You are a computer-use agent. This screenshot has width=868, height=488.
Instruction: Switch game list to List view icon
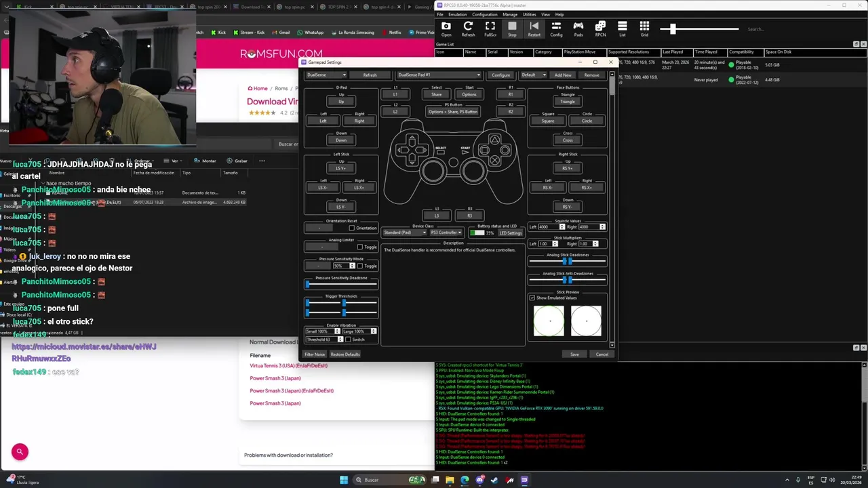tap(622, 28)
